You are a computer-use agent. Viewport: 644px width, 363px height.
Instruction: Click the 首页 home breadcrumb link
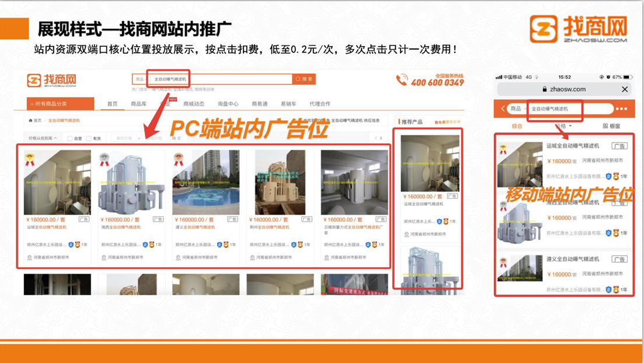35,120
